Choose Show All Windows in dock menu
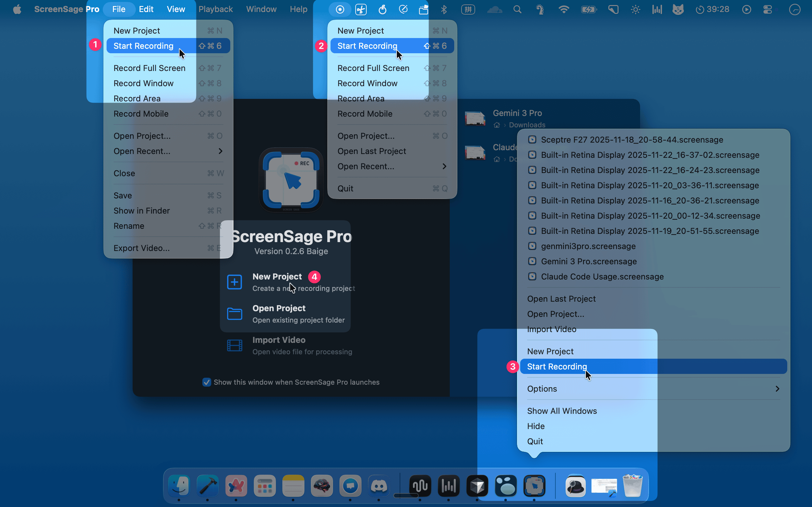The height and width of the screenshot is (507, 812). [562, 411]
